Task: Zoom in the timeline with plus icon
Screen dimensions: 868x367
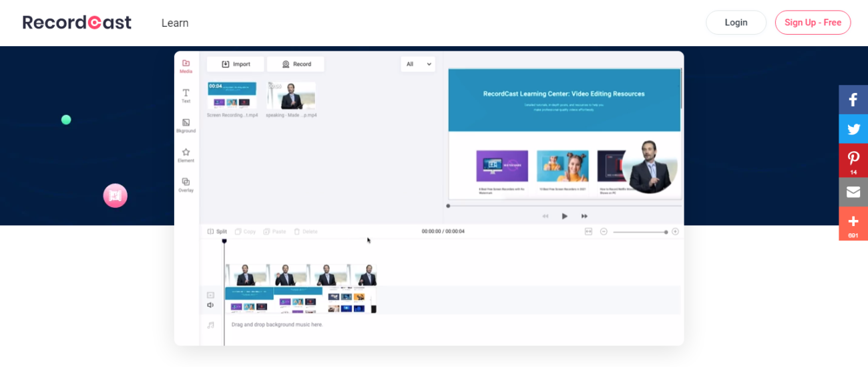Action: click(675, 231)
